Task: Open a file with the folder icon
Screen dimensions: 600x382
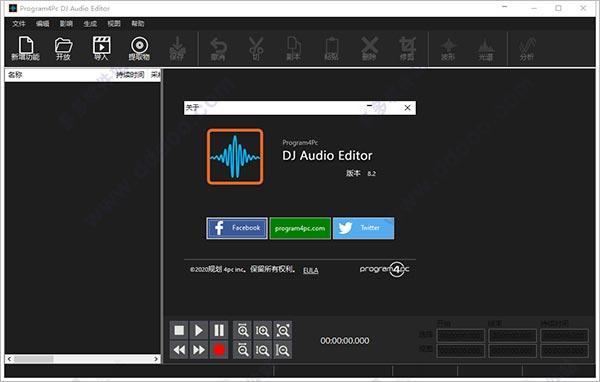Action: click(63, 48)
